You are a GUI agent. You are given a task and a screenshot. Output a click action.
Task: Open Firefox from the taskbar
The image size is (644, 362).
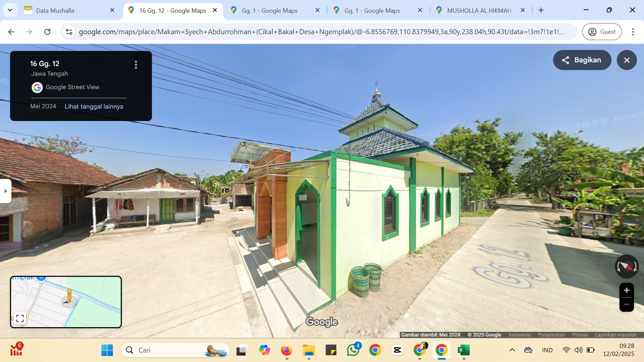pyautogui.click(x=286, y=350)
